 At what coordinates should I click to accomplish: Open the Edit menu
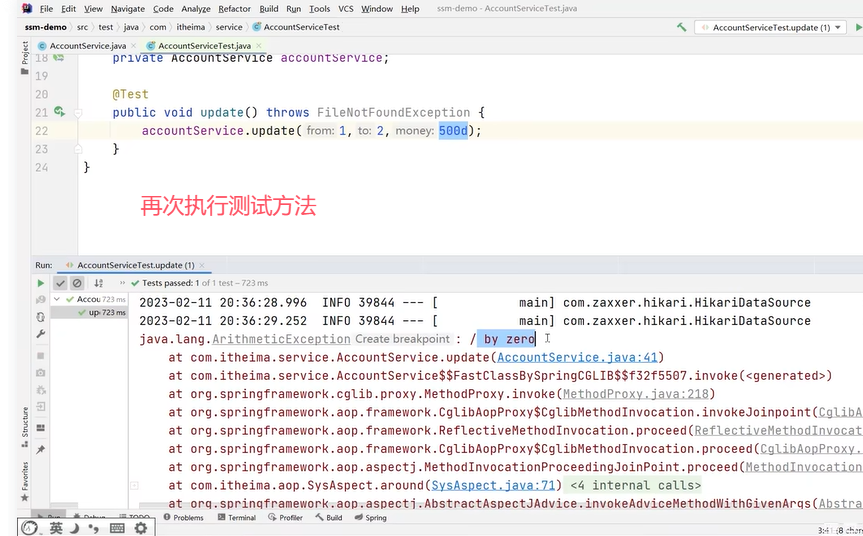[68, 9]
